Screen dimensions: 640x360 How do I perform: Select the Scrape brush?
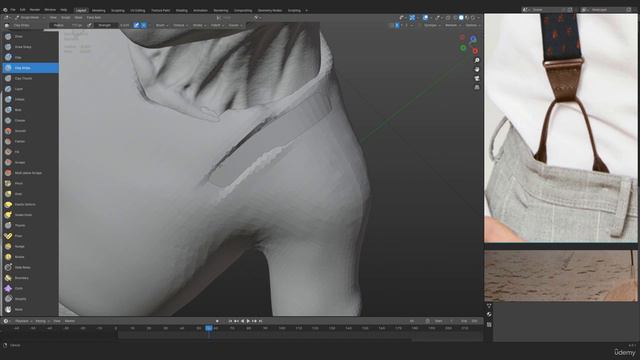click(30, 162)
